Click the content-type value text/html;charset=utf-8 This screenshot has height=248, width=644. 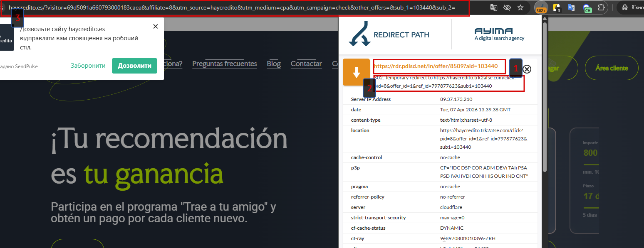[466, 120]
